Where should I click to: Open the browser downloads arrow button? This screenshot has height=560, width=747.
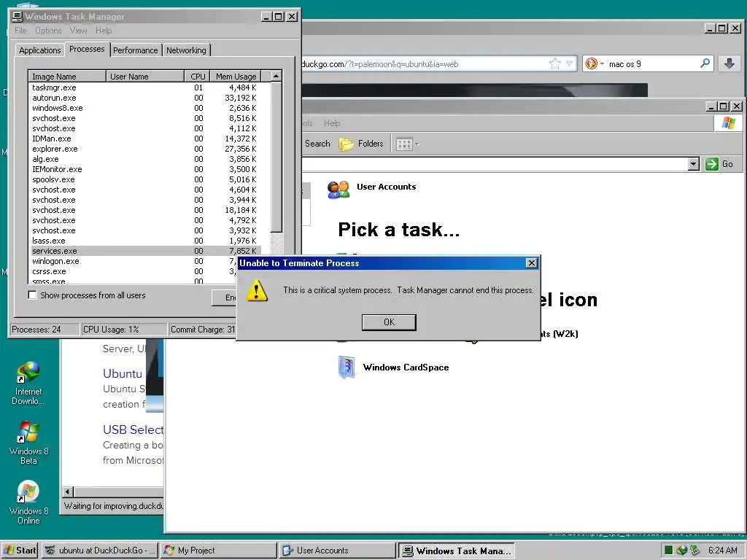click(729, 63)
